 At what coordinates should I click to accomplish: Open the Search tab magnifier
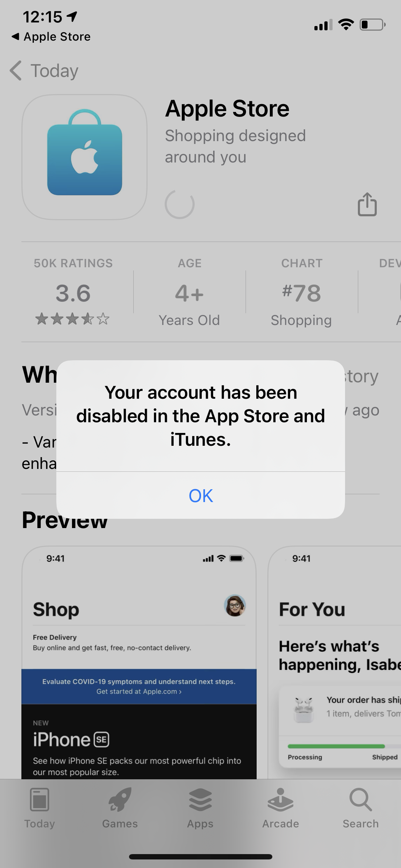(x=360, y=800)
